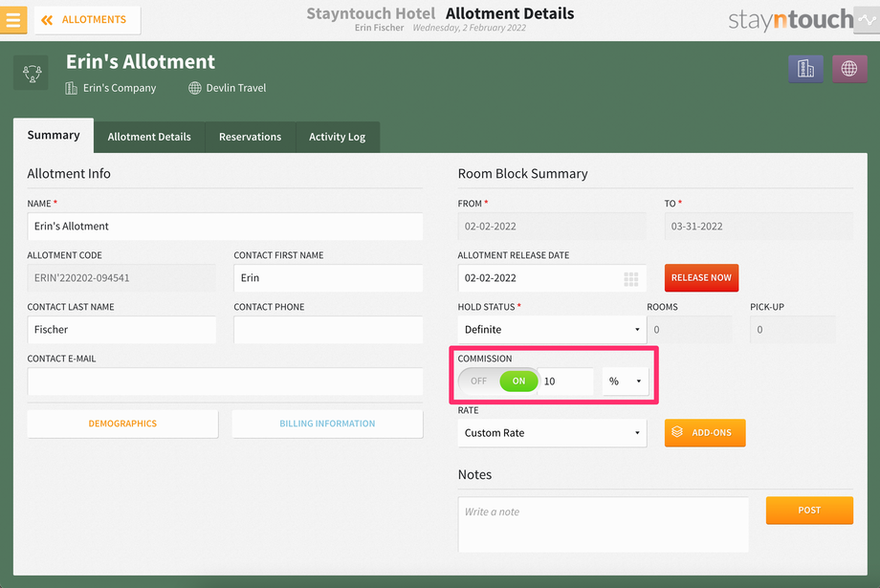Click the Erin's Allotment header title
Screen dimensions: 880x588
(x=141, y=62)
